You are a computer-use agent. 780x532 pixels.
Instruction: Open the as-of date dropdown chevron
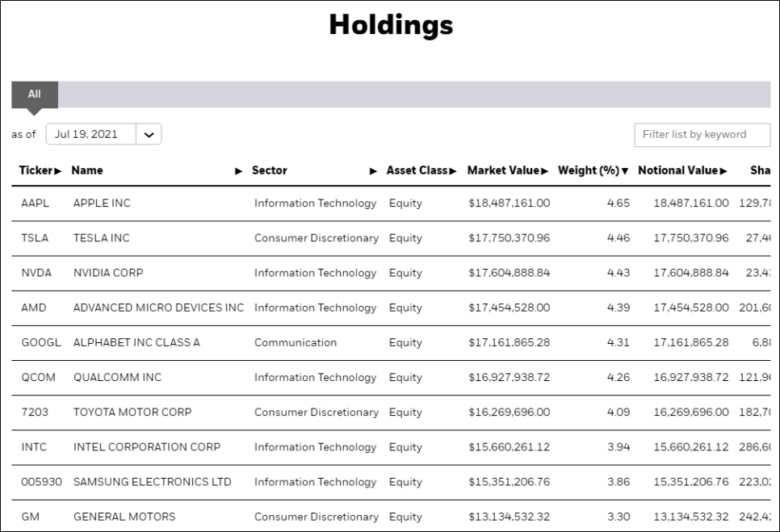(x=149, y=135)
